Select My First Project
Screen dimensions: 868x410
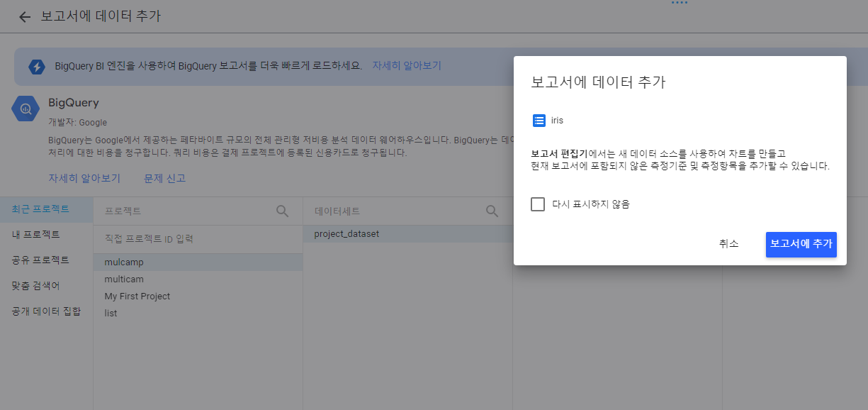(198, 297)
